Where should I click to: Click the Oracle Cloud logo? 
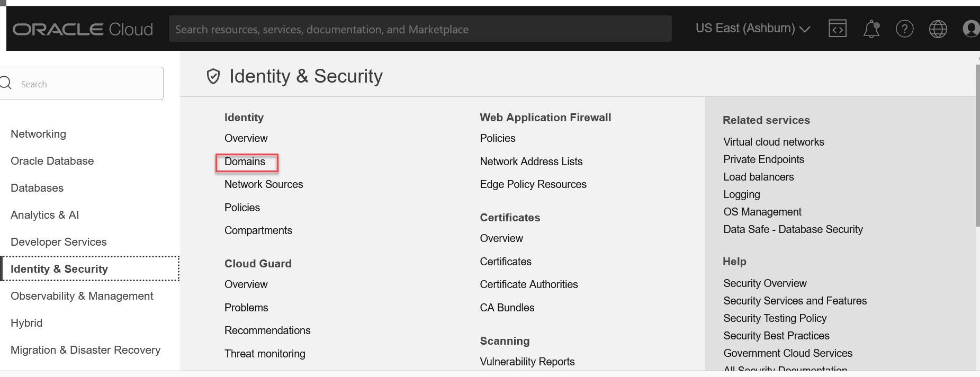click(x=83, y=29)
